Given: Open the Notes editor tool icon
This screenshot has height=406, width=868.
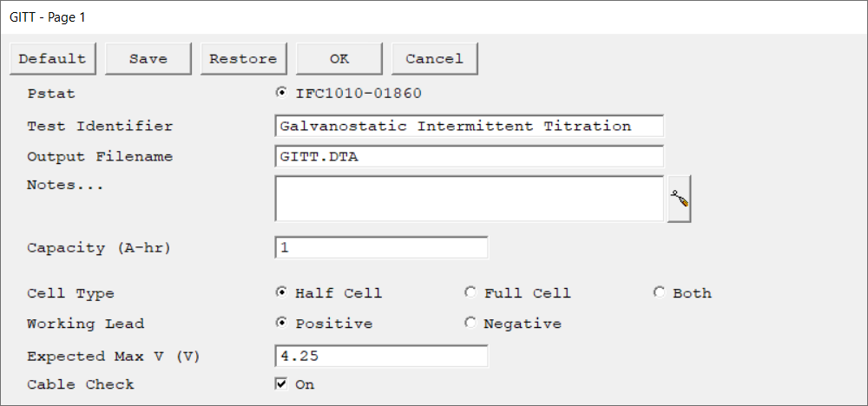Looking at the screenshot, I should (x=679, y=199).
